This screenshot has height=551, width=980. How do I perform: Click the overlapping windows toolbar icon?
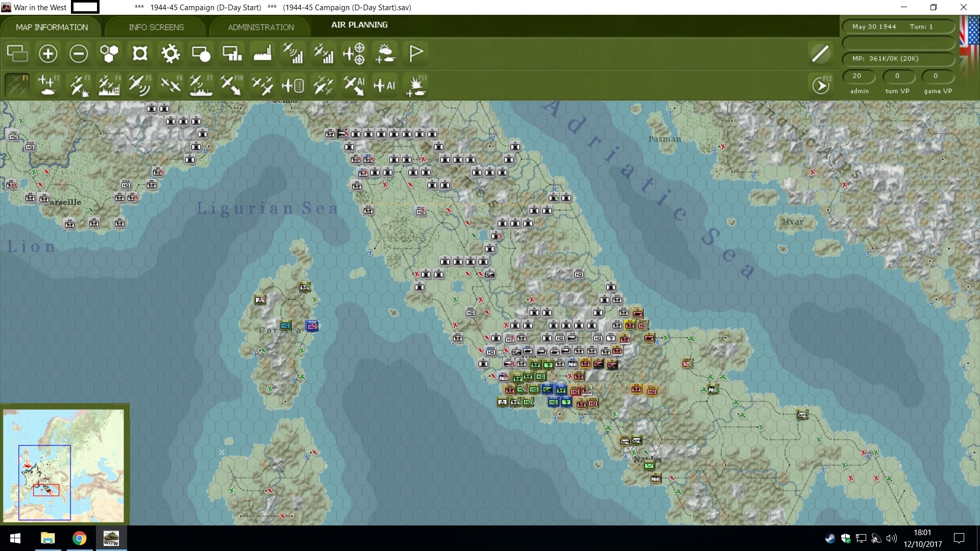[x=17, y=53]
